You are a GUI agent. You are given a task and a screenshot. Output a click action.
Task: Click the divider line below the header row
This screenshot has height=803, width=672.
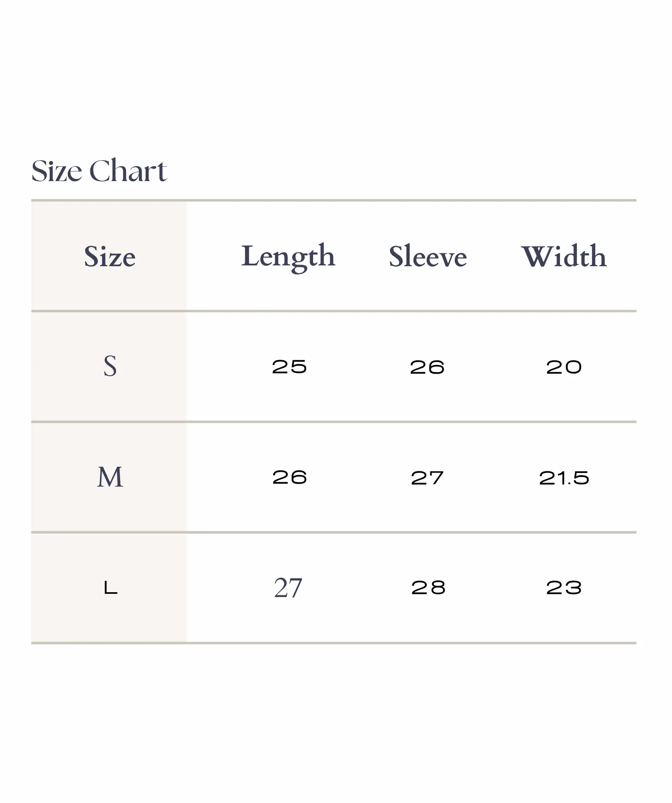tap(334, 311)
